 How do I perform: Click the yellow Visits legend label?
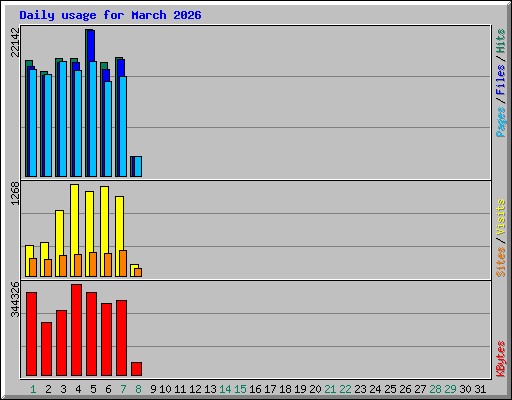click(x=501, y=218)
